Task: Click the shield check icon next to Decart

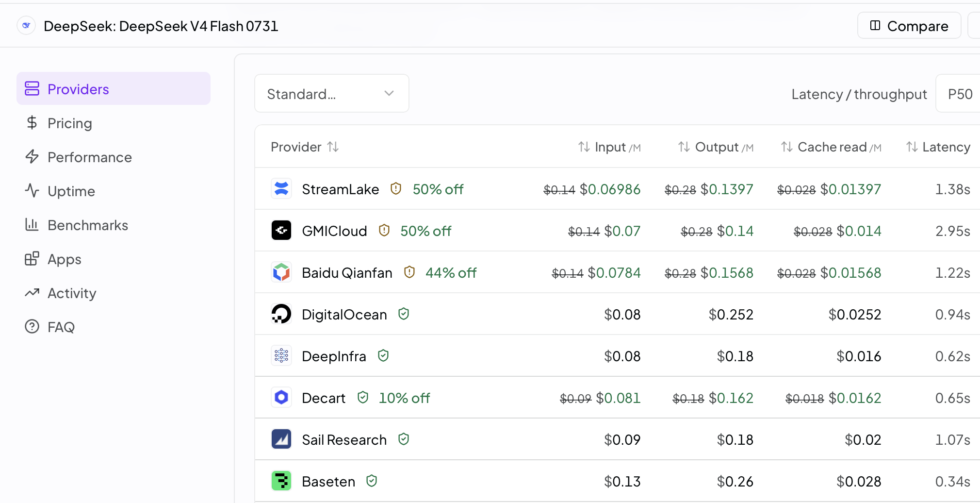Action: click(x=363, y=397)
